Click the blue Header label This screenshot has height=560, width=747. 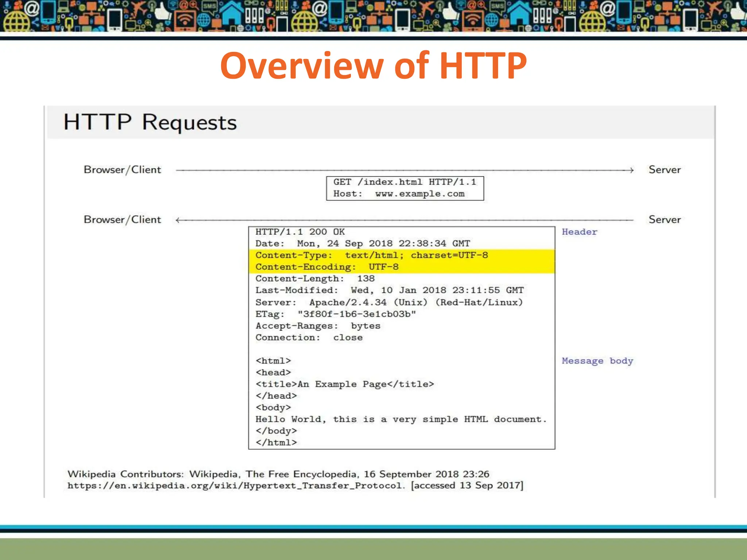coord(579,232)
